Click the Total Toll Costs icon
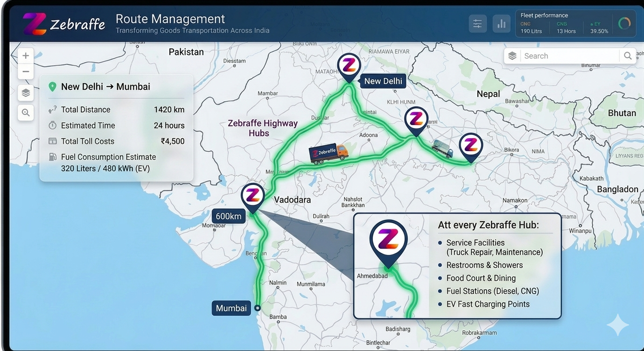This screenshot has width=644, height=351. point(52,141)
